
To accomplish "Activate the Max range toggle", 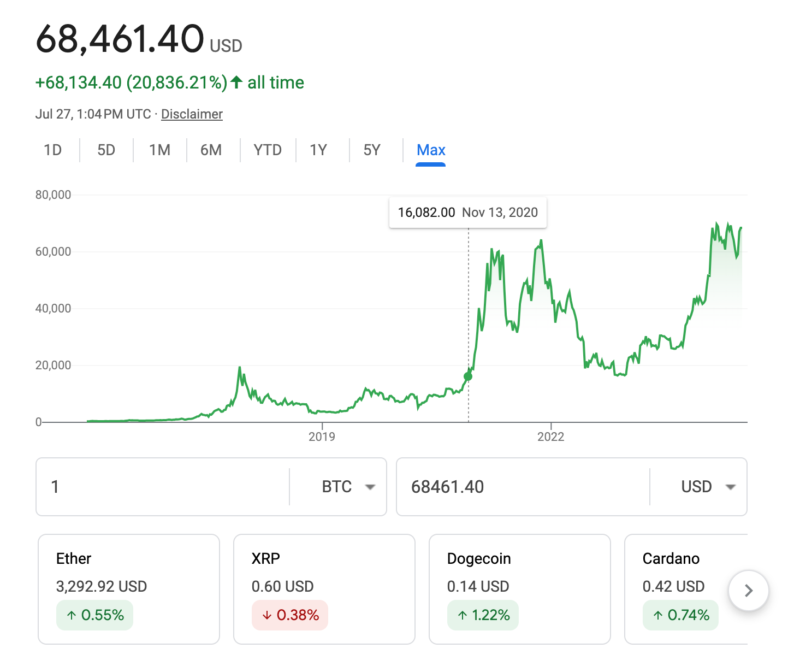I will 431,150.
